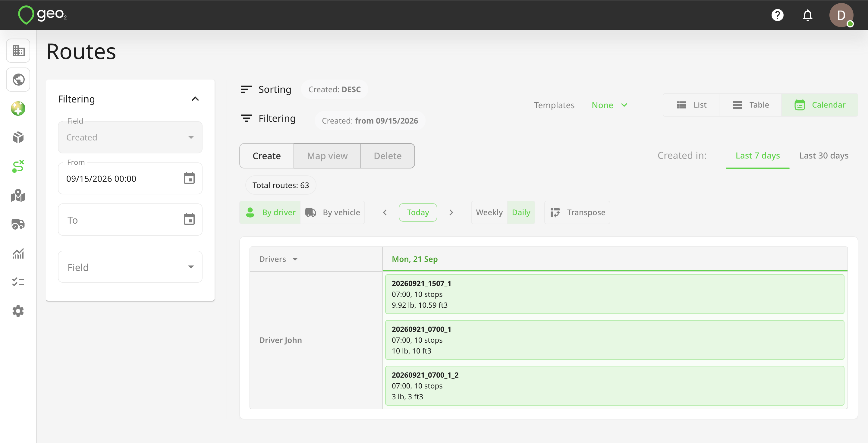
Task: Open the analytics chart sidebar icon
Action: 18,253
